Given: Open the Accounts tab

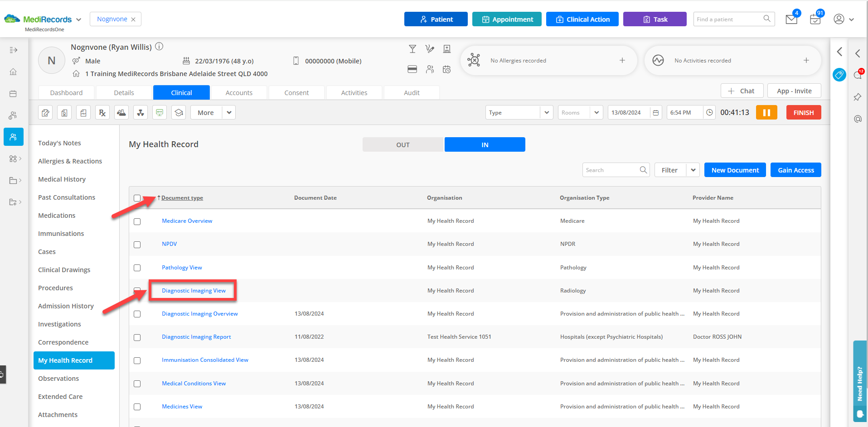Looking at the screenshot, I should pyautogui.click(x=239, y=93).
